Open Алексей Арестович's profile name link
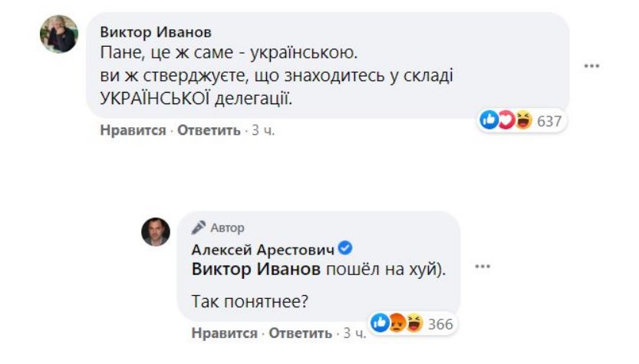Image resolution: width=639 pixels, height=364 pixels. (262, 249)
